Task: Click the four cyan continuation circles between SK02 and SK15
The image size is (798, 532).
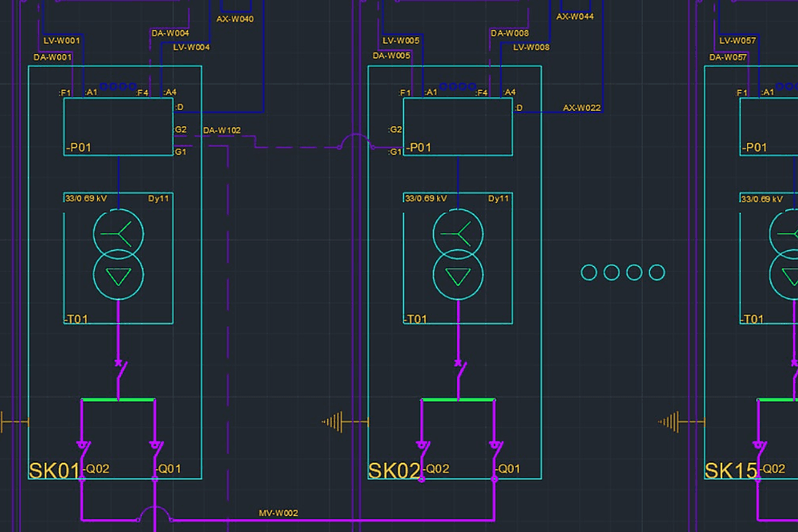Action: (623, 272)
